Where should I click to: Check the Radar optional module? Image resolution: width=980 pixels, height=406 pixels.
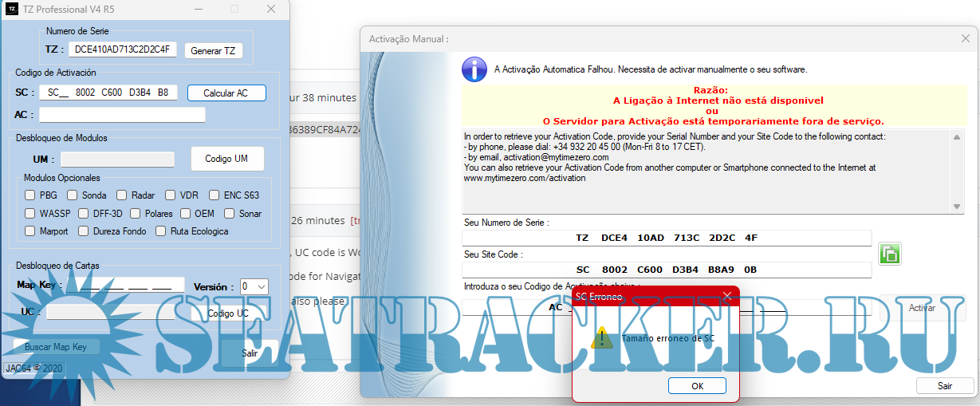[x=121, y=195]
